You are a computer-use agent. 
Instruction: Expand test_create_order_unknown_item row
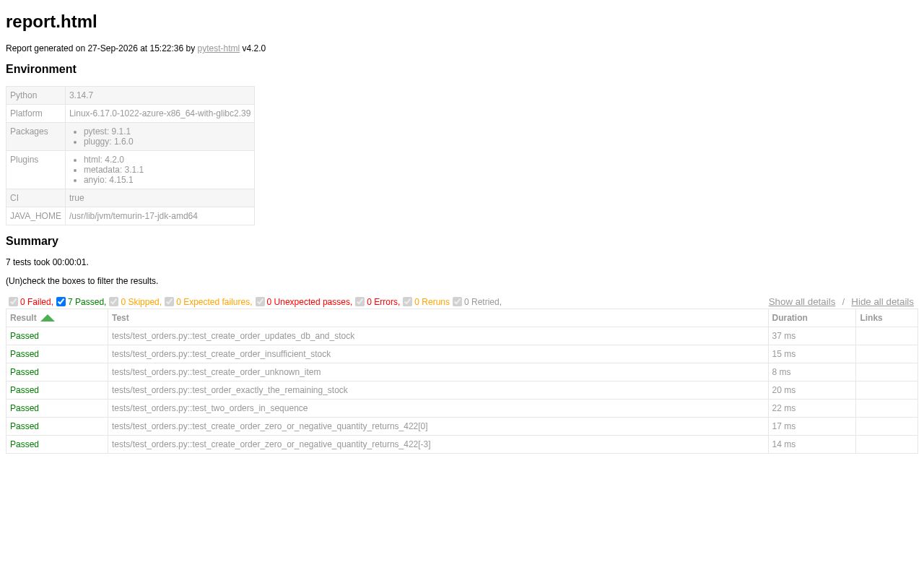(x=462, y=372)
